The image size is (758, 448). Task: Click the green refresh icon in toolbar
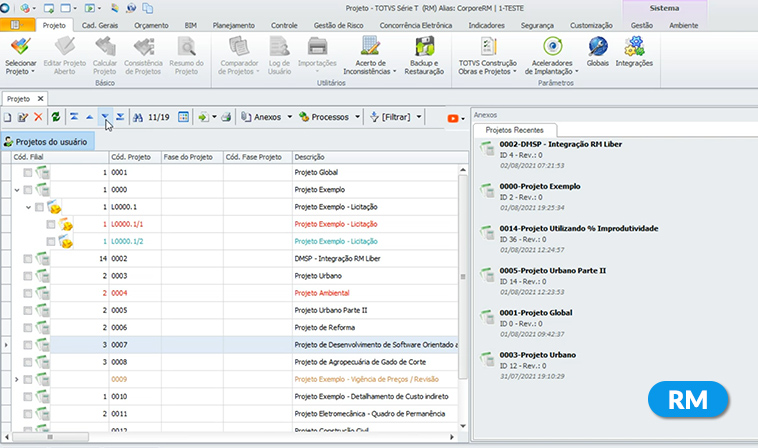click(x=56, y=117)
